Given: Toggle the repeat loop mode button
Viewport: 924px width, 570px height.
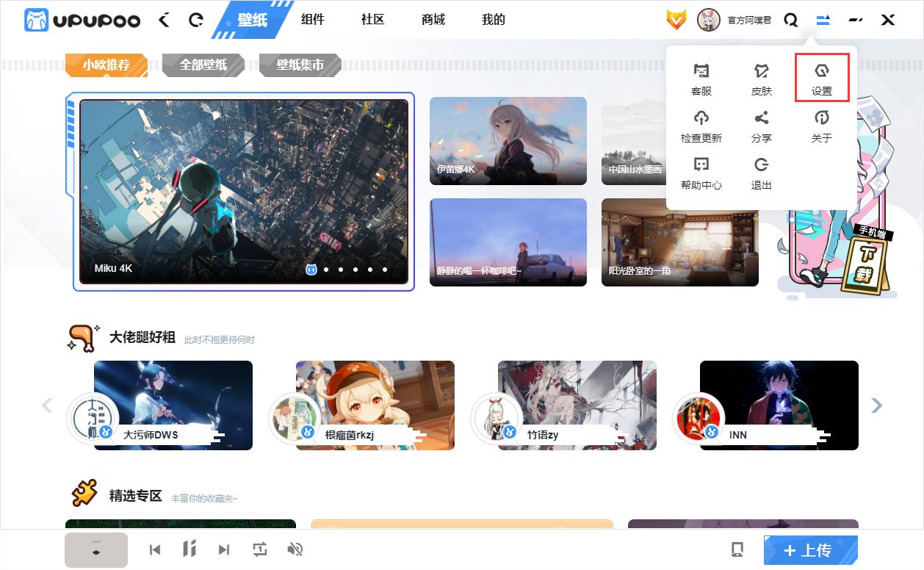Looking at the screenshot, I should tap(260, 549).
